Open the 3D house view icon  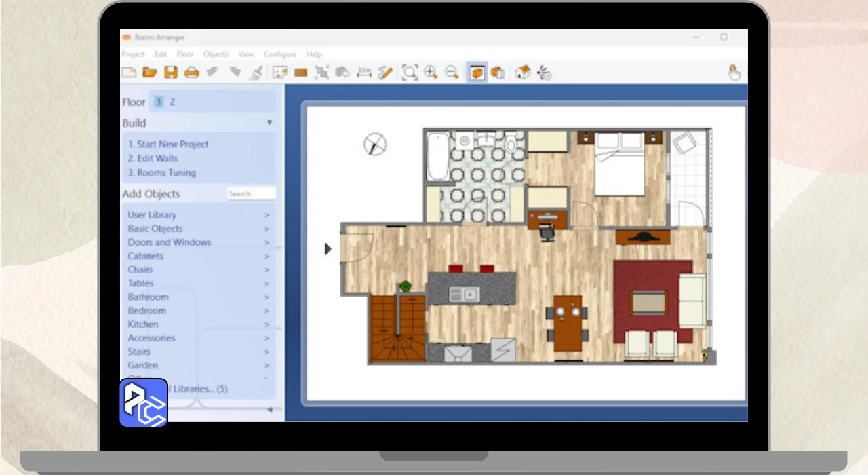coord(522,72)
